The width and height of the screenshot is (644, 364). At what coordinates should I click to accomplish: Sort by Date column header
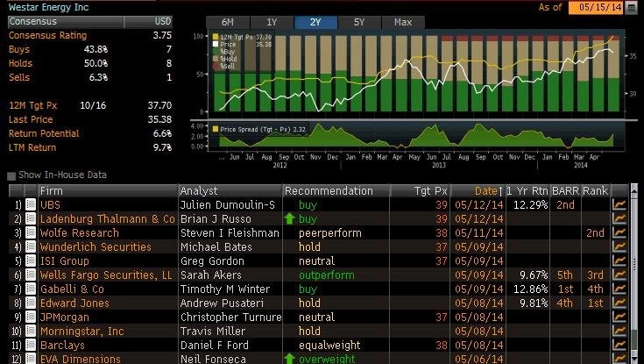478,191
